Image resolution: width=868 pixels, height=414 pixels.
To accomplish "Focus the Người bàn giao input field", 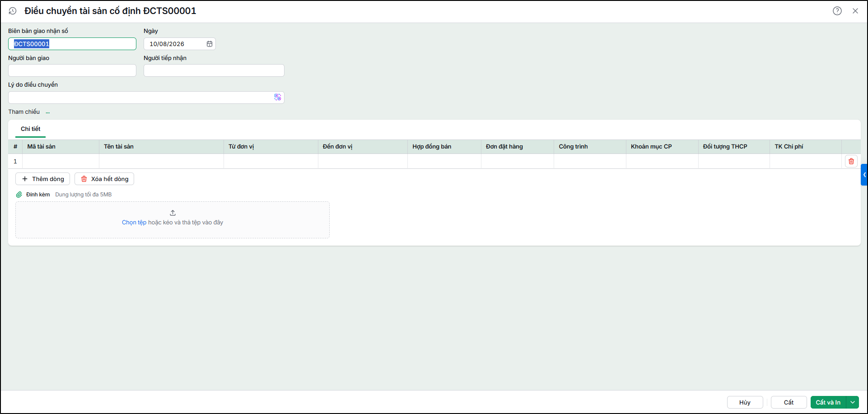I will click(x=72, y=70).
